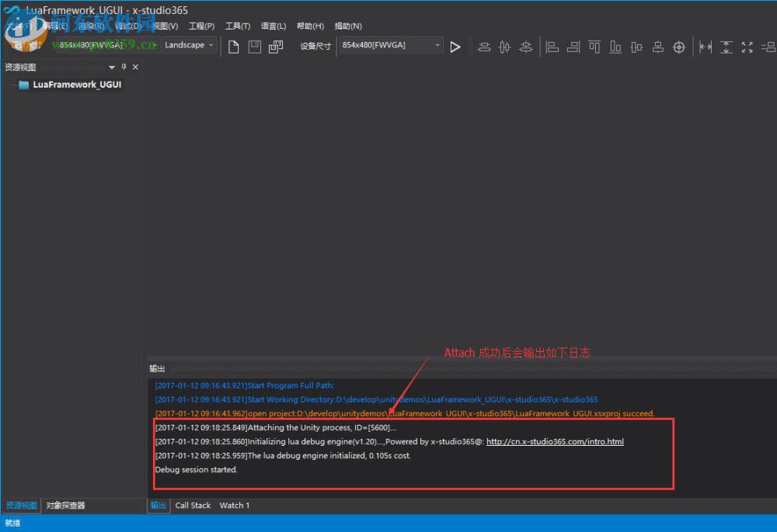Open the 工具(T) menu
This screenshot has width=777, height=532.
pos(238,26)
